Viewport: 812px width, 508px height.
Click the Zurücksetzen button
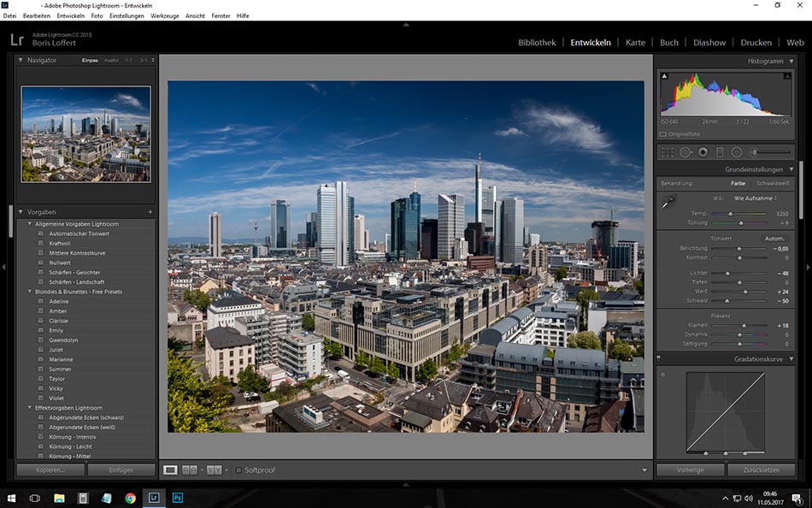tap(761, 470)
